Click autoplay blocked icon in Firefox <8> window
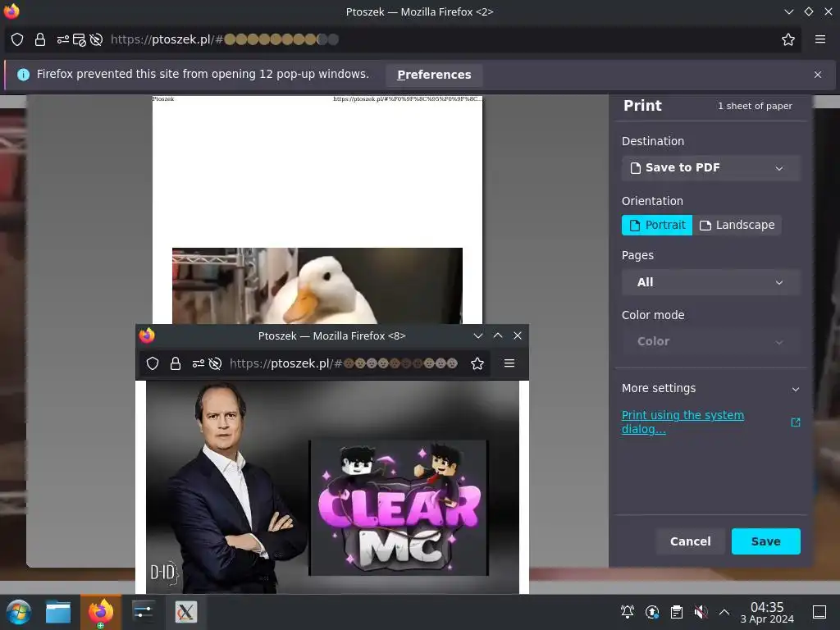The width and height of the screenshot is (840, 630). [x=215, y=363]
